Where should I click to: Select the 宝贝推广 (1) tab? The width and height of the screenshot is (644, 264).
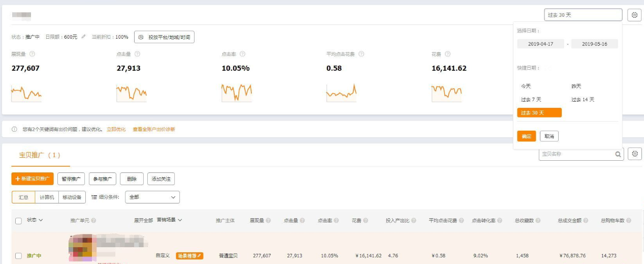(40, 155)
